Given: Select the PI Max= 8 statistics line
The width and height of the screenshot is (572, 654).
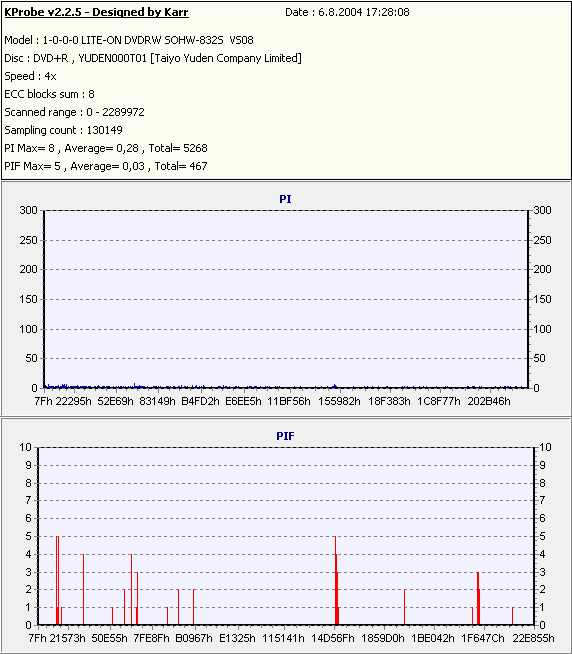Looking at the screenshot, I should 106,148.
